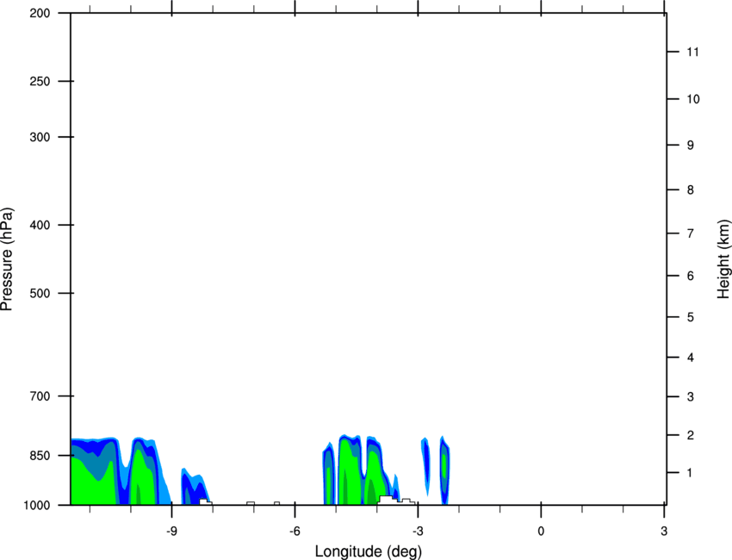Pick the 3 km height label
This screenshot has width=732, height=560.
[691, 397]
